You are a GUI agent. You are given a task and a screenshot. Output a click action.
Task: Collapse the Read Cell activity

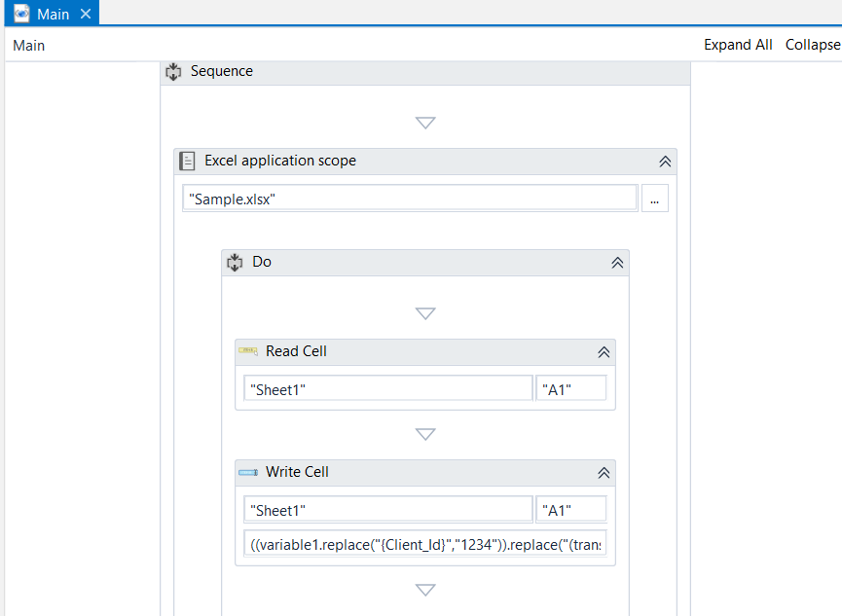604,352
